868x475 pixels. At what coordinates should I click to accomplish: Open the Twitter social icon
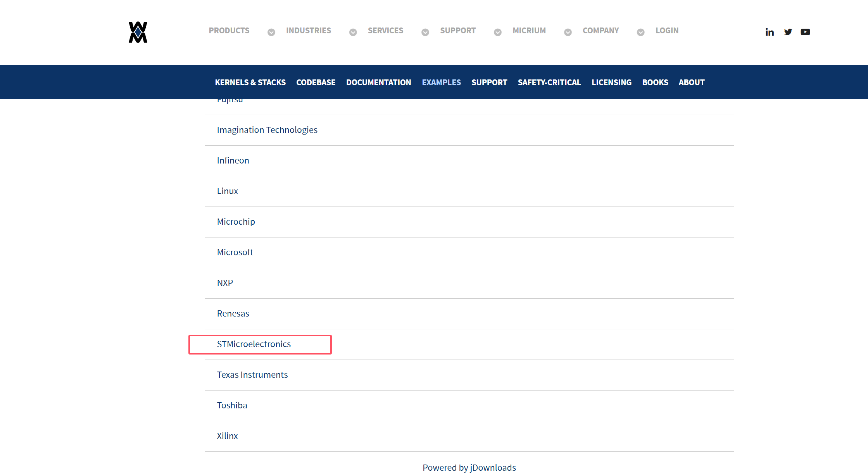[788, 32]
